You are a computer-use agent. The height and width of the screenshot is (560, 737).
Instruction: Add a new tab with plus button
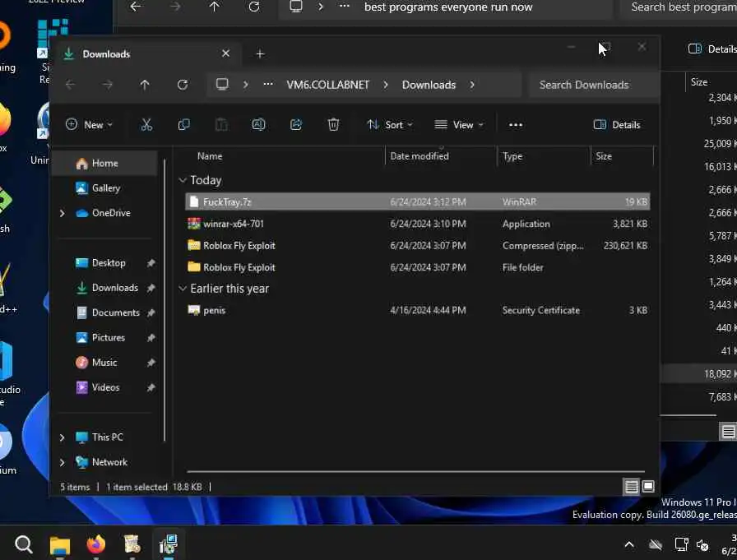(260, 54)
